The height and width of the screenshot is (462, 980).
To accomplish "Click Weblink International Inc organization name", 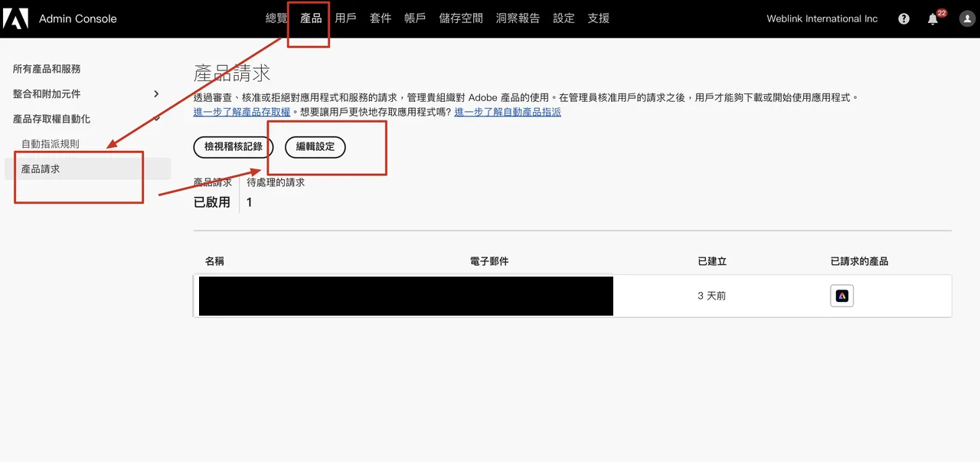I will coord(822,18).
